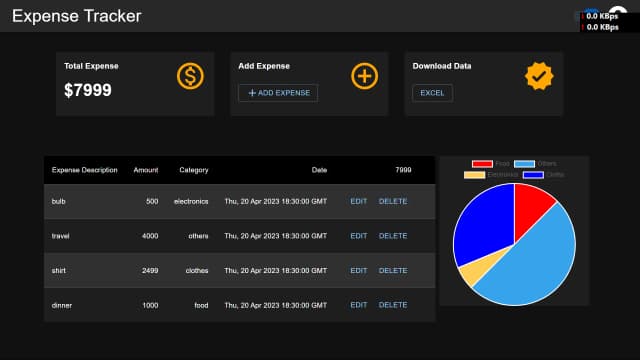Click the Download Data card label
The width and height of the screenshot is (640, 360).
point(442,66)
